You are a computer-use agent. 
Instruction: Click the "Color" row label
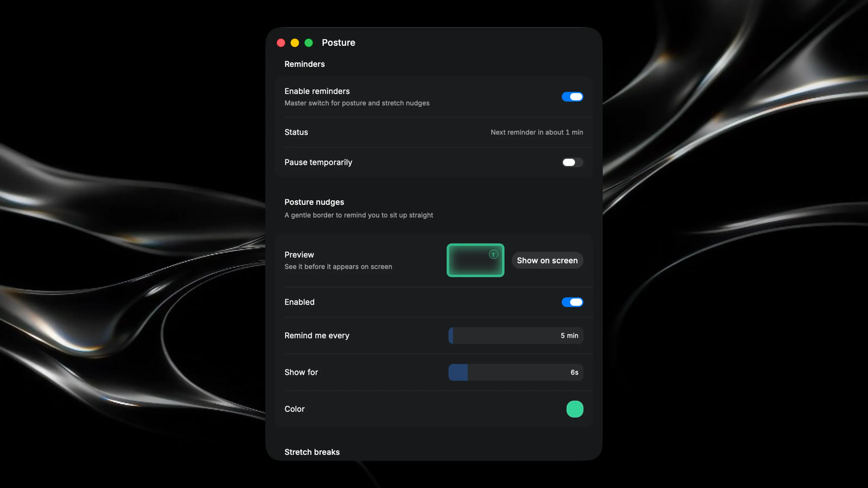(x=294, y=409)
